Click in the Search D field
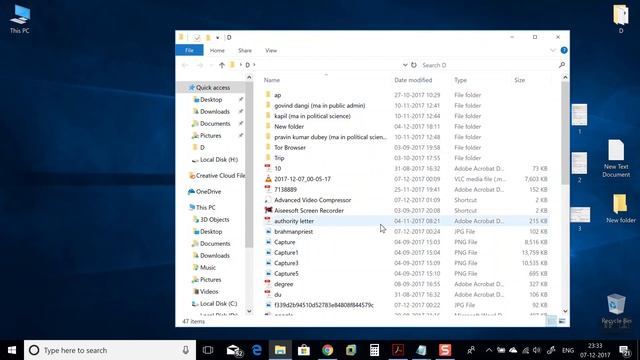 pyautogui.click(x=488, y=65)
